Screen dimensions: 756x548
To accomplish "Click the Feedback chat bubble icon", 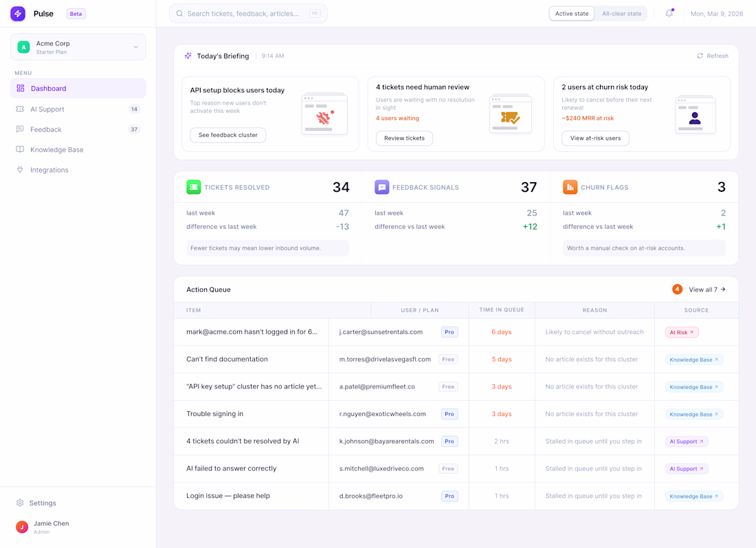I will click(x=20, y=129).
